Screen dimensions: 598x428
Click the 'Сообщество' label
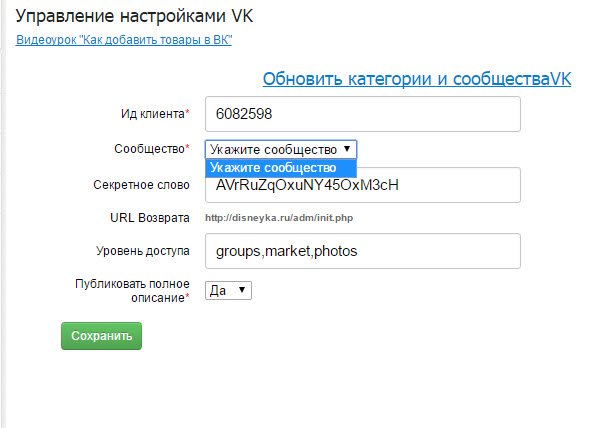point(151,148)
